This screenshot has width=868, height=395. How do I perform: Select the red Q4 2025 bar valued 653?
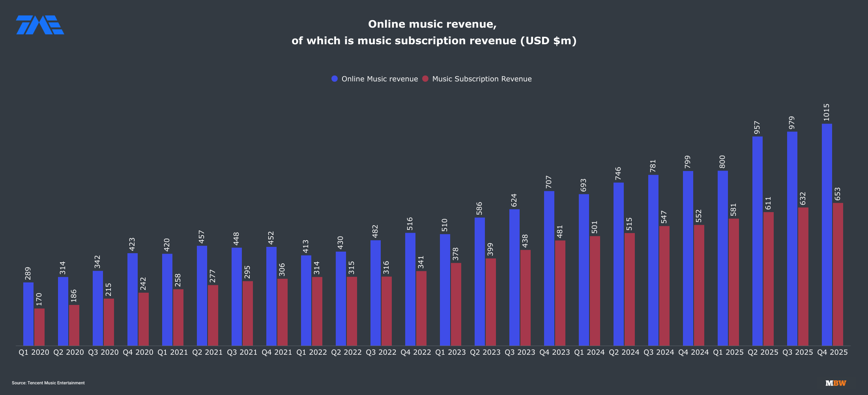838,274
